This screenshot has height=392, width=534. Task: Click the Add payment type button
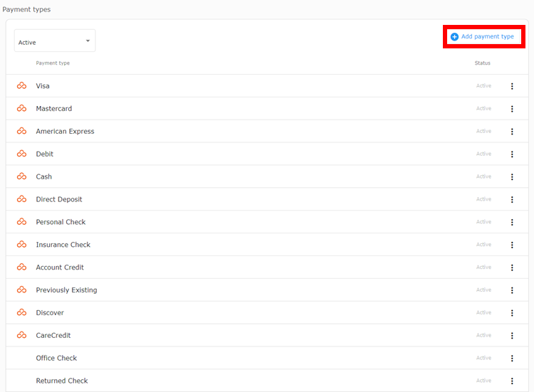click(482, 36)
